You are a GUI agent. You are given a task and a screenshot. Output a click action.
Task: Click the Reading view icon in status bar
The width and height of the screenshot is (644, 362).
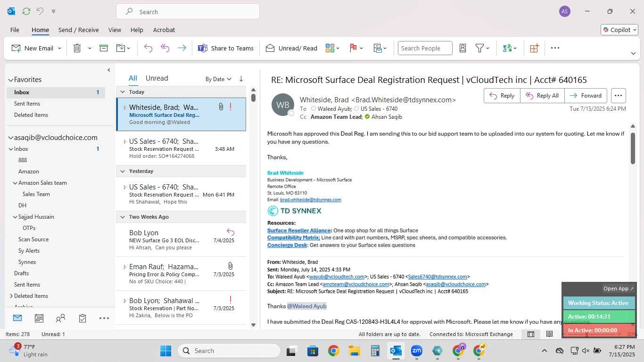coord(549,334)
